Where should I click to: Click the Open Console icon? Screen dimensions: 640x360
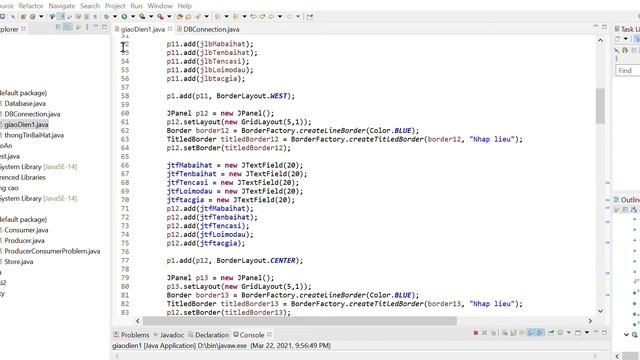pyautogui.click(x=578, y=333)
